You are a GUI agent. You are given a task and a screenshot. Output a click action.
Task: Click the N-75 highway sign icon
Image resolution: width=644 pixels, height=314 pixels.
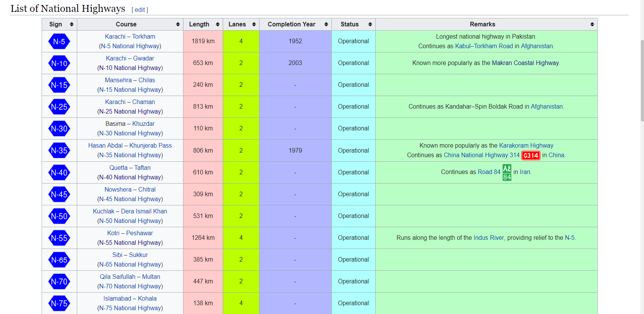pyautogui.click(x=59, y=303)
